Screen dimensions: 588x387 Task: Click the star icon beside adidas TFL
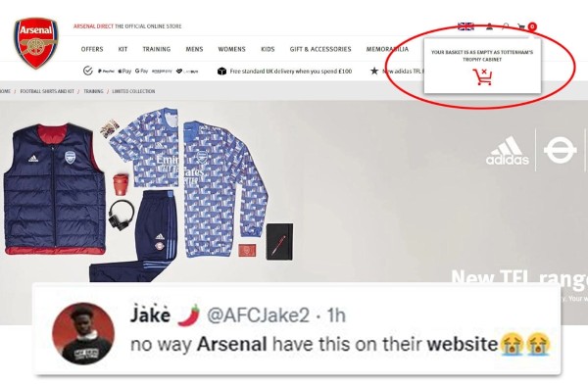(374, 71)
